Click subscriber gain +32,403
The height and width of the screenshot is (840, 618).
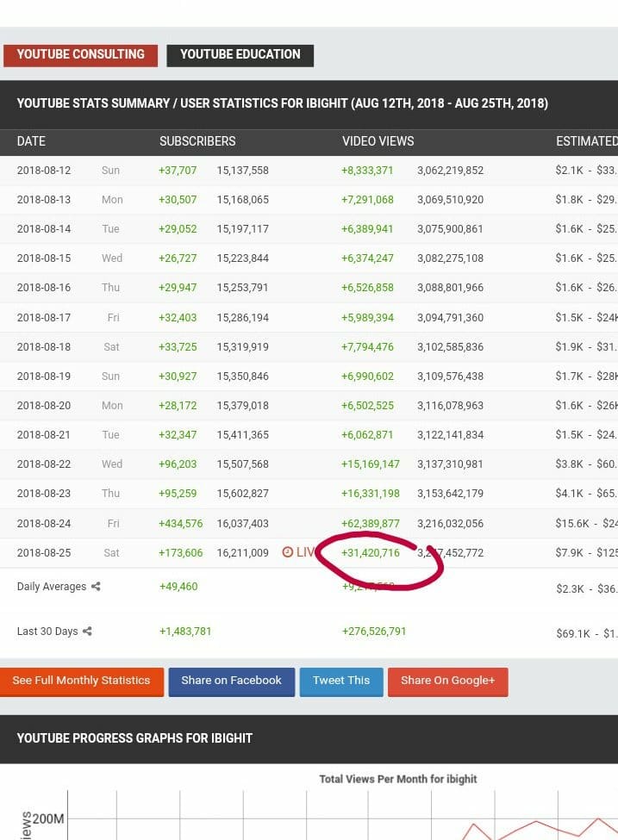click(x=178, y=318)
